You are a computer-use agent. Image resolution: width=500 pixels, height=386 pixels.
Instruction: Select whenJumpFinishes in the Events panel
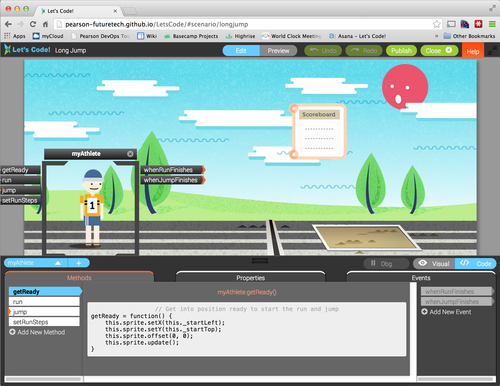point(457,302)
